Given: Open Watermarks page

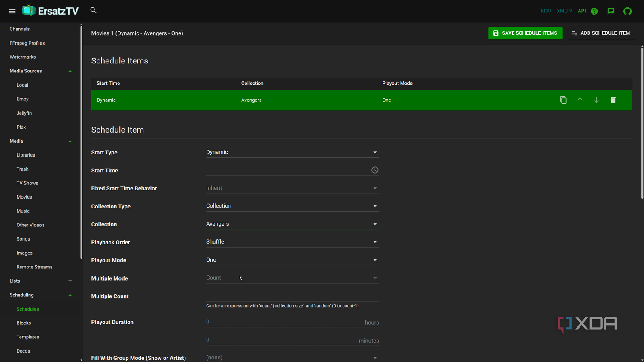Looking at the screenshot, I should click(23, 57).
